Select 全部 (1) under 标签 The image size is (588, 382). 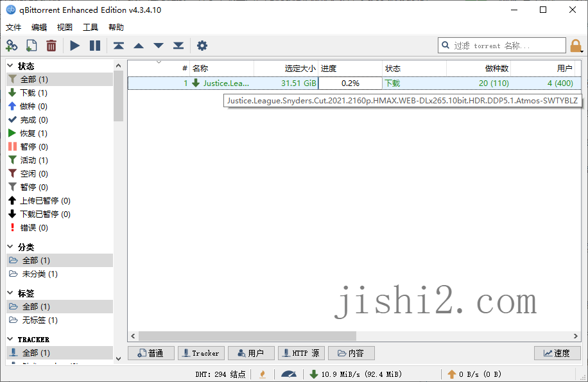pos(60,307)
